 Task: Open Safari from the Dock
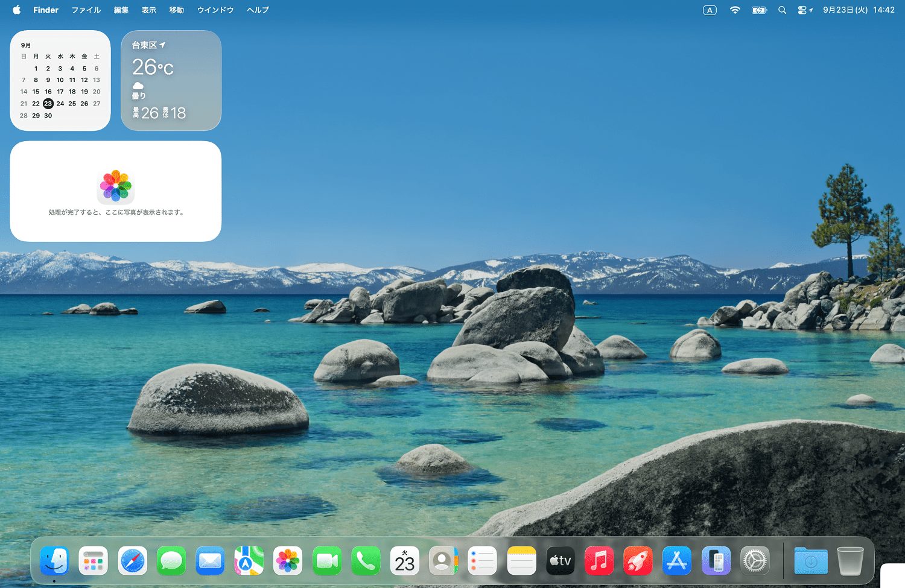click(x=133, y=561)
